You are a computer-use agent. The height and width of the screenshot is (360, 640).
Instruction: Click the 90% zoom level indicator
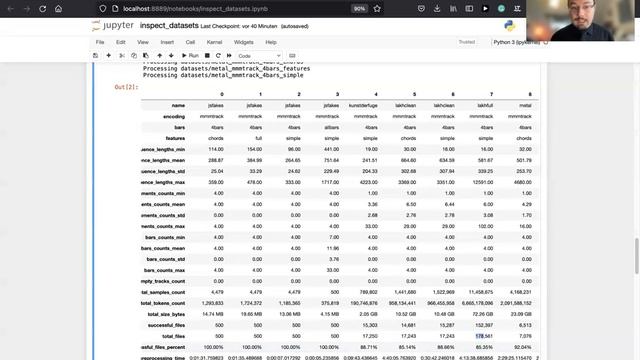tap(359, 9)
